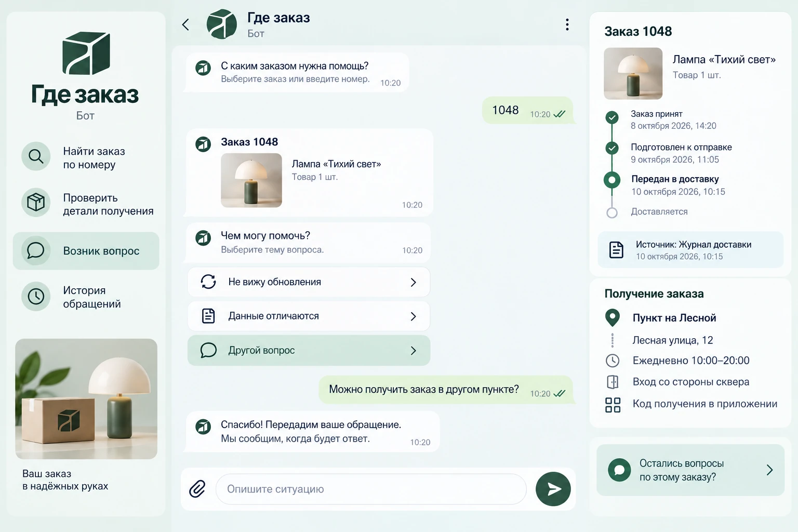Click the door icon beside 'Вход со стороны сквера'
Screen dimensions: 798x532
(x=613, y=382)
